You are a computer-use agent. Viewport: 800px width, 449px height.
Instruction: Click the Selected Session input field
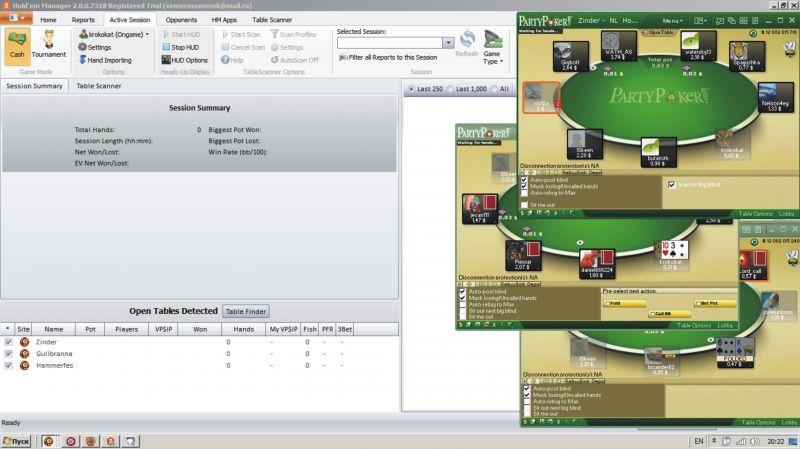coord(390,43)
